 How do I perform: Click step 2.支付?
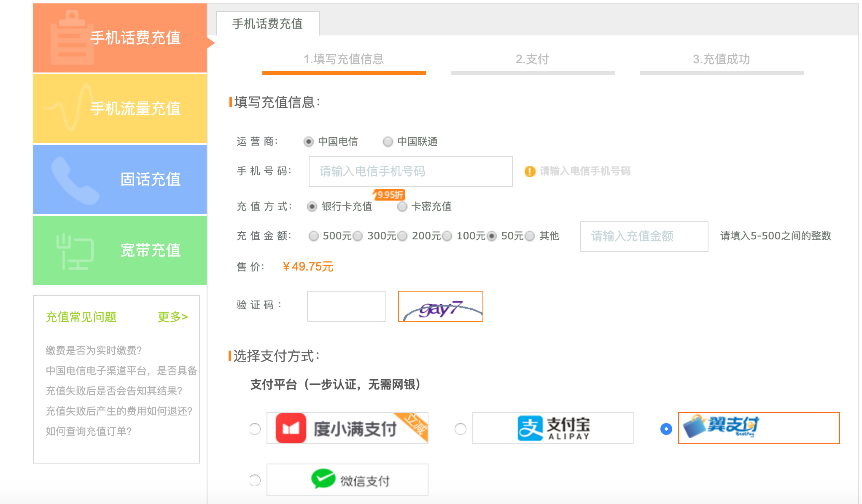(x=533, y=59)
